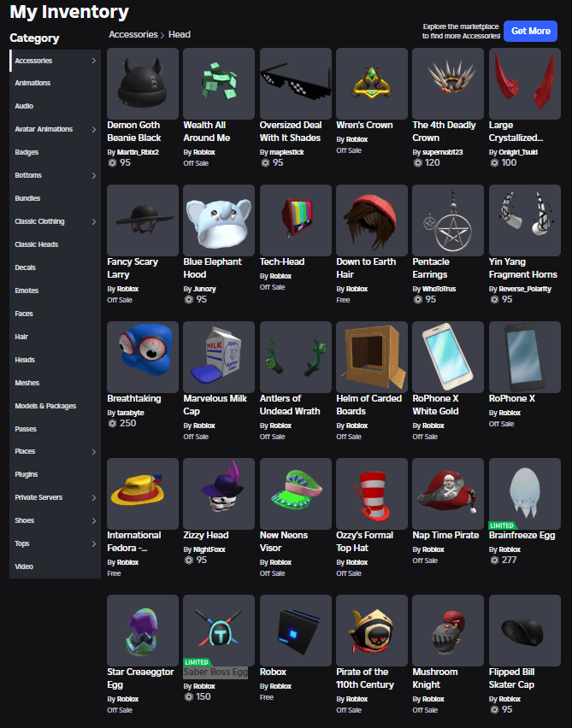Open the Demon Goth Beanie Black thumbnail
This screenshot has width=572, height=728.
(143, 84)
